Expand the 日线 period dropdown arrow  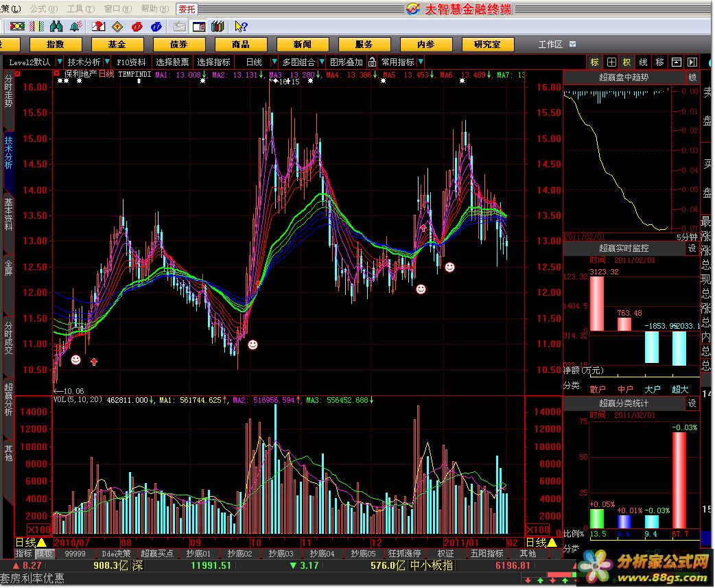click(x=274, y=62)
